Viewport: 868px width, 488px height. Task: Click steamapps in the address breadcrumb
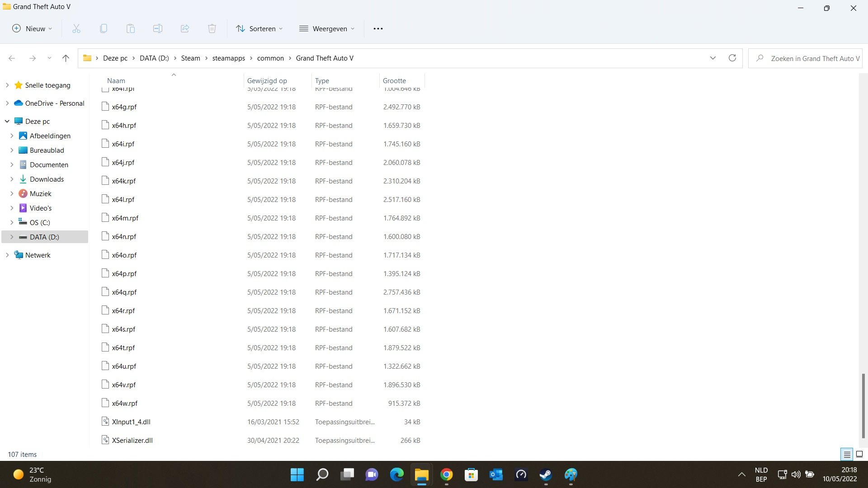click(x=228, y=58)
